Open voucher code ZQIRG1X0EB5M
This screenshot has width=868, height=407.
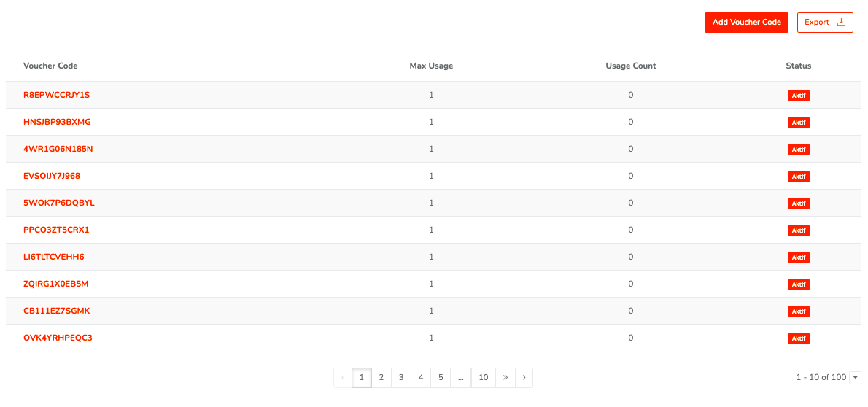[x=56, y=284]
